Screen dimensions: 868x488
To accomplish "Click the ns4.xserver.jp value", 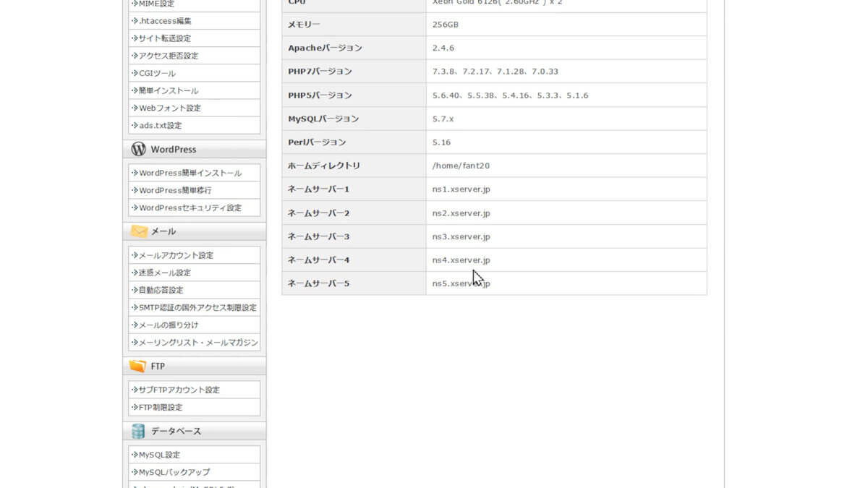I will [461, 260].
